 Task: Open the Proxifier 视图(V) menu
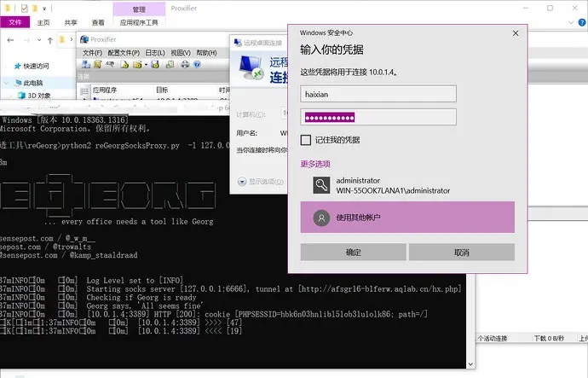tap(181, 53)
